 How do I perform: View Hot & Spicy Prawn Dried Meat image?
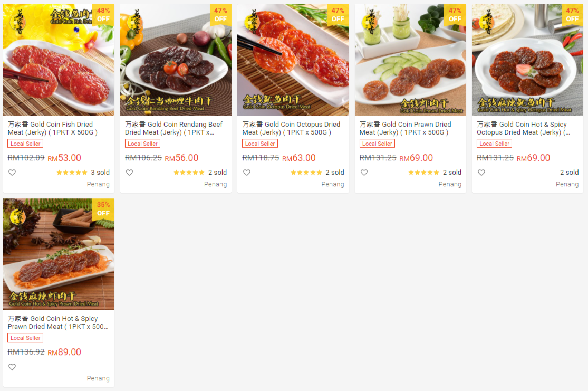(59, 254)
